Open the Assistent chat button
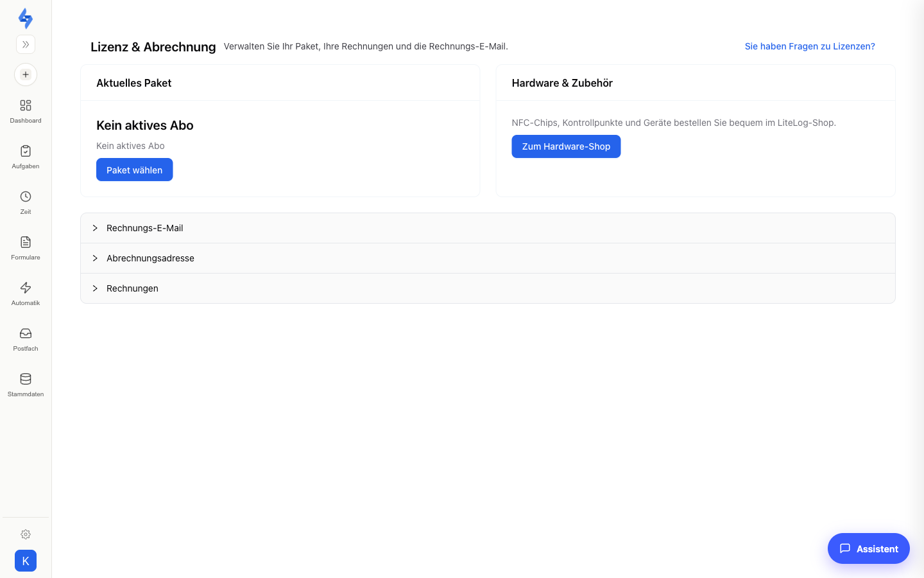The width and height of the screenshot is (924, 578). coord(869,548)
